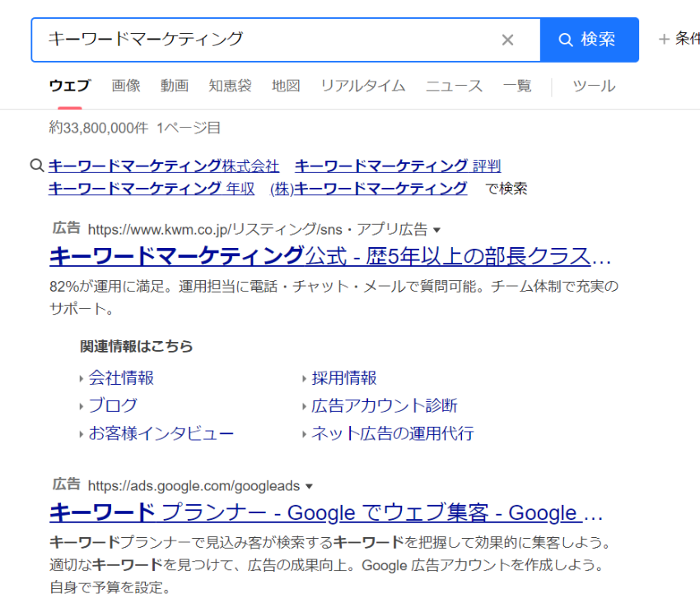Viewport: 700px width, 594px height.
Task: Open the ニュース tab
Action: [454, 86]
